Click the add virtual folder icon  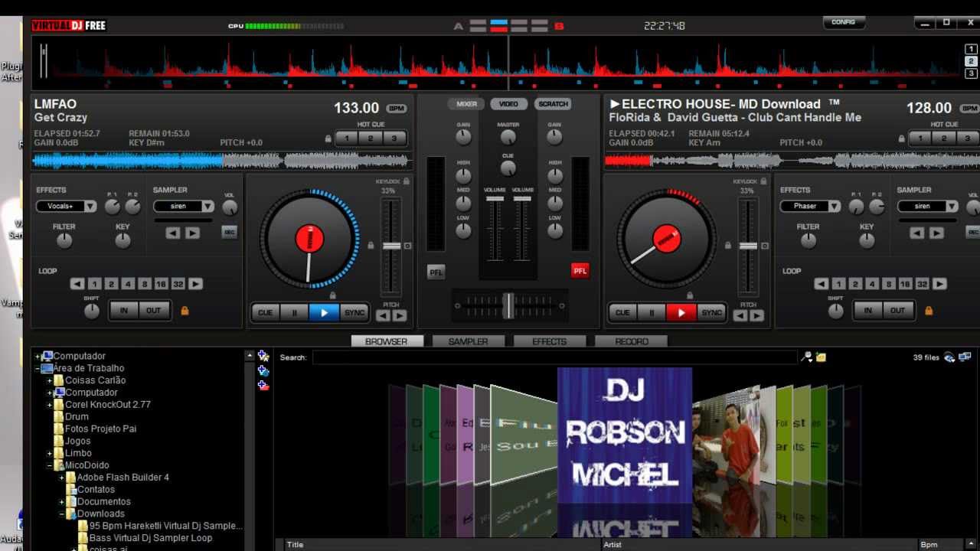(263, 370)
